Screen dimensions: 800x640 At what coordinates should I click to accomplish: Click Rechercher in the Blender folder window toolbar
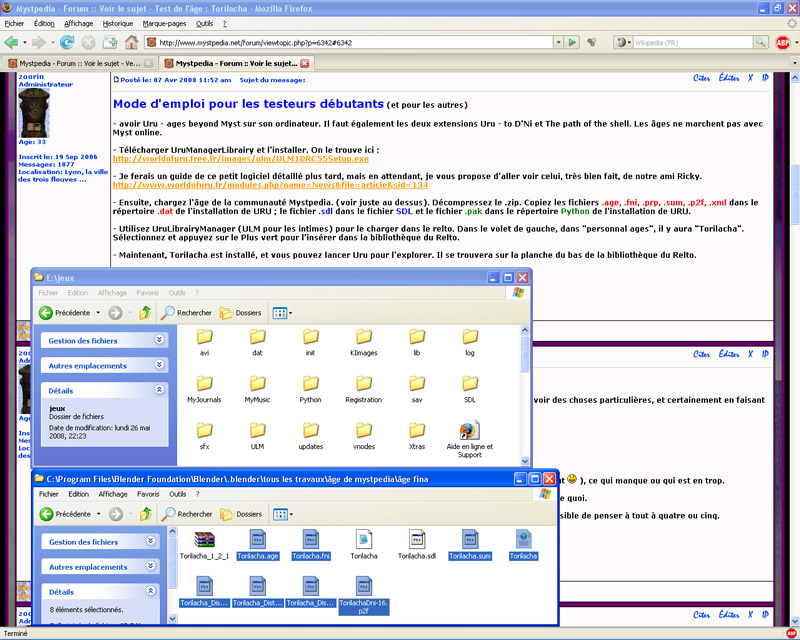click(187, 514)
